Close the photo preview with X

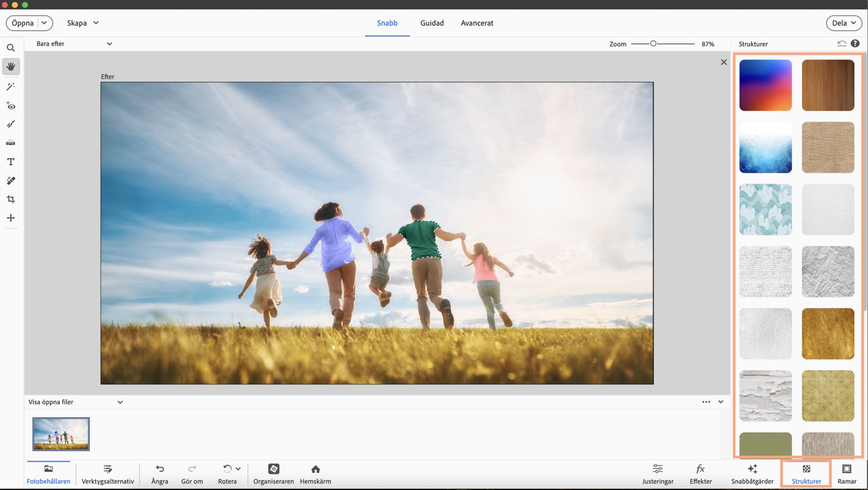tap(724, 62)
